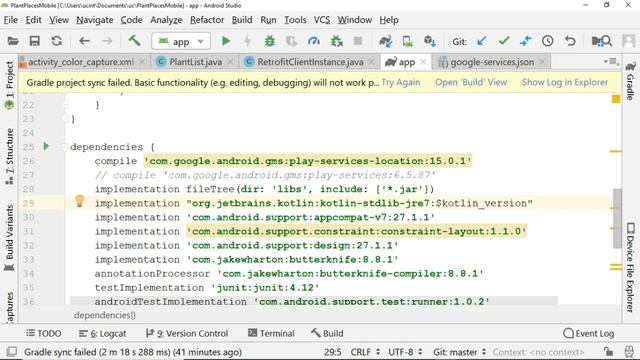This screenshot has width=640, height=360.
Task: Switch to google-services.json tab
Action: 492,62
